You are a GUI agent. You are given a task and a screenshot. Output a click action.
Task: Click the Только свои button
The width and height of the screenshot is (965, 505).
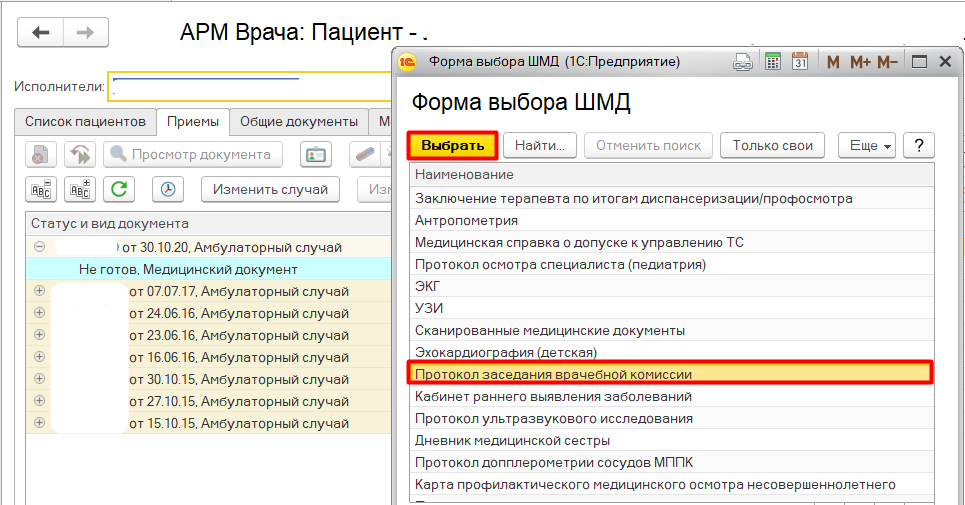click(x=771, y=146)
